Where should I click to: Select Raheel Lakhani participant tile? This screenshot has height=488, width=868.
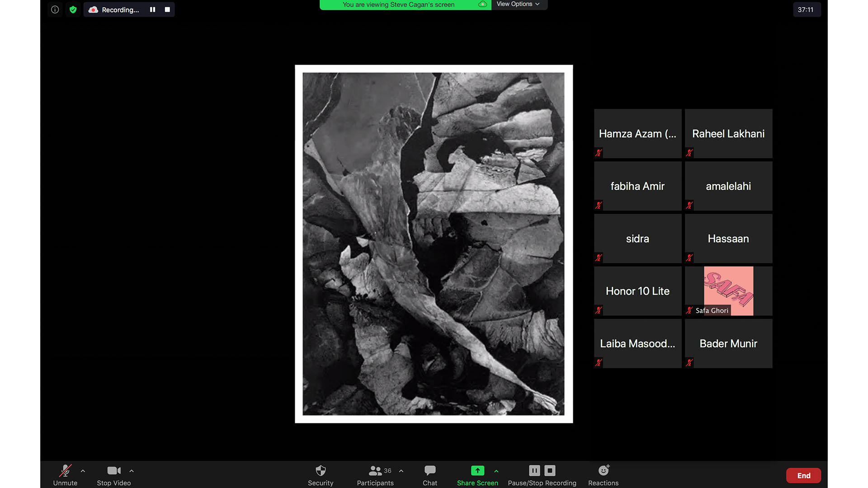tap(728, 133)
